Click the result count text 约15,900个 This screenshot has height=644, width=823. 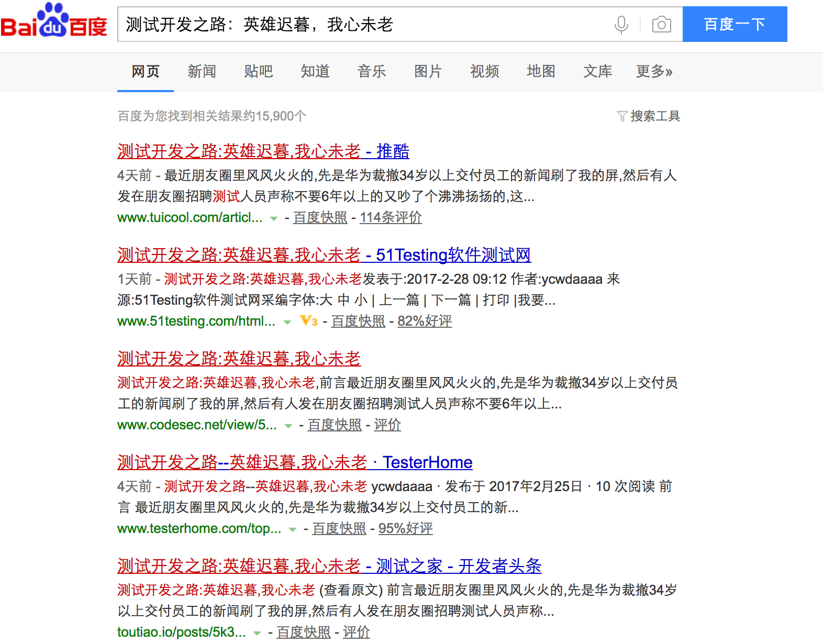pyautogui.click(x=275, y=116)
